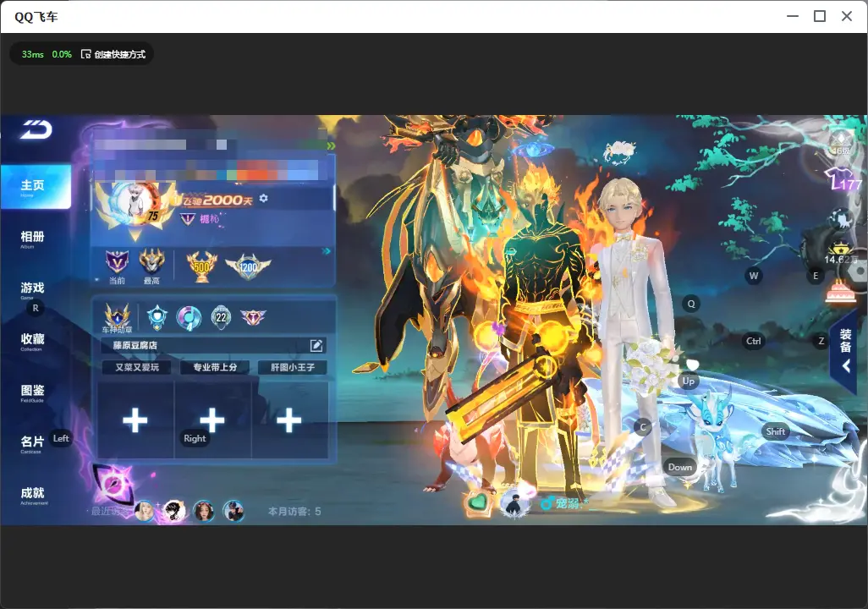The width and height of the screenshot is (868, 609).
Task: Click the Q key overlay
Action: pyautogui.click(x=691, y=304)
